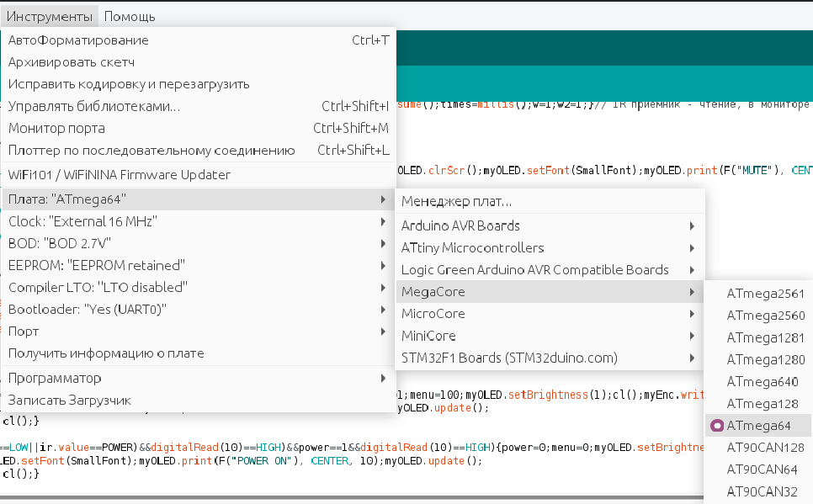This screenshot has height=504, width=813.
Task: Open Управлять библиотеками...
Action: [x=94, y=107]
